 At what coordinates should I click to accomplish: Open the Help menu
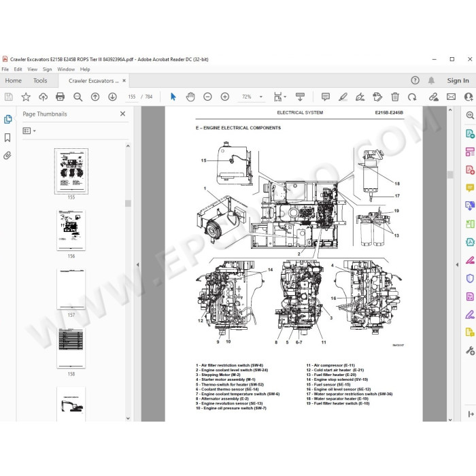click(x=85, y=69)
